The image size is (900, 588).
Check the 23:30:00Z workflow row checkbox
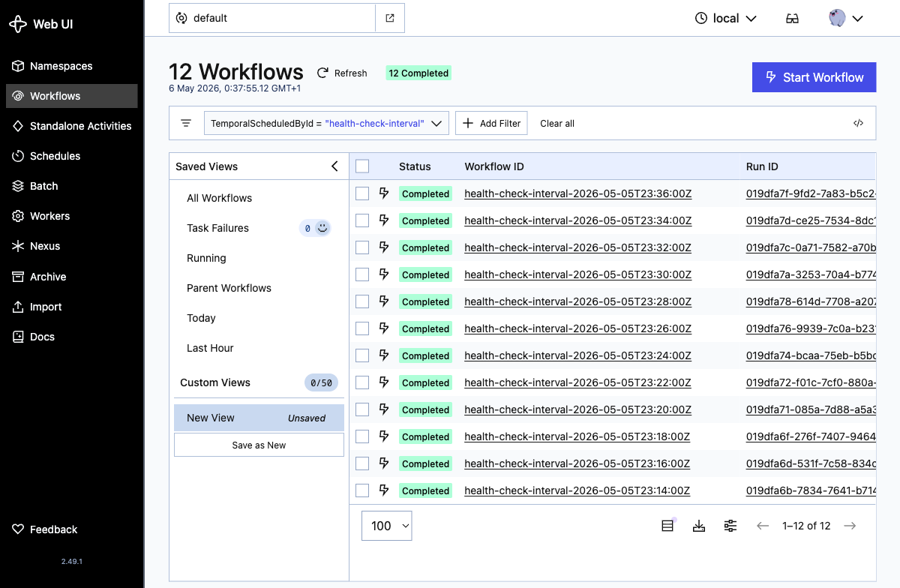pos(362,274)
